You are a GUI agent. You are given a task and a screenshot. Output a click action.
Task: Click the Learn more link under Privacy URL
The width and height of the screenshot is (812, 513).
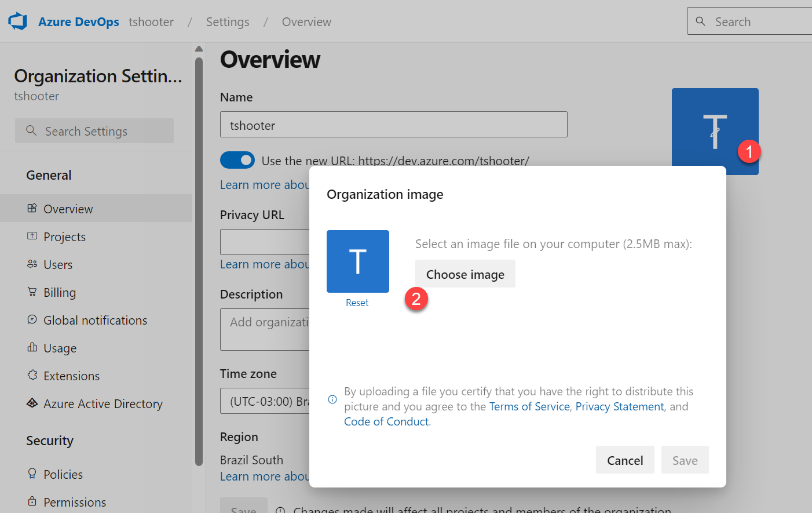(265, 264)
